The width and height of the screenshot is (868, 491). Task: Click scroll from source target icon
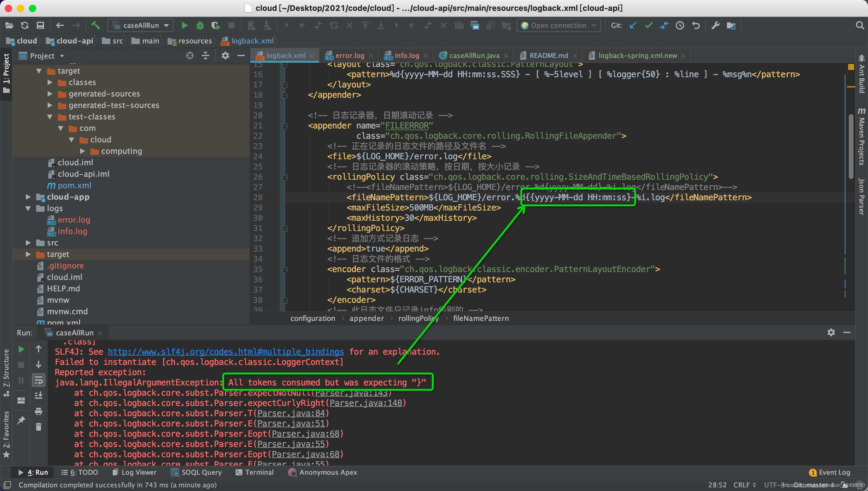click(x=190, y=55)
